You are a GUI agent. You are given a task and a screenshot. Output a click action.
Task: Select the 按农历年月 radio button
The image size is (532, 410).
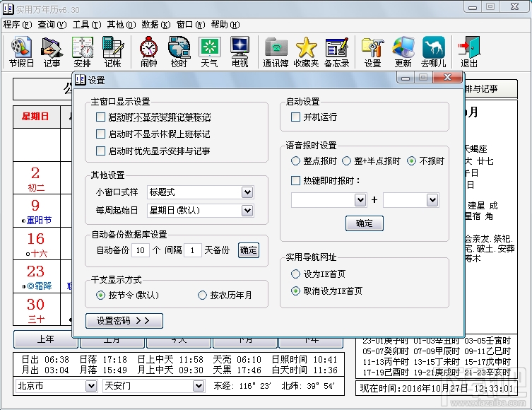point(202,295)
